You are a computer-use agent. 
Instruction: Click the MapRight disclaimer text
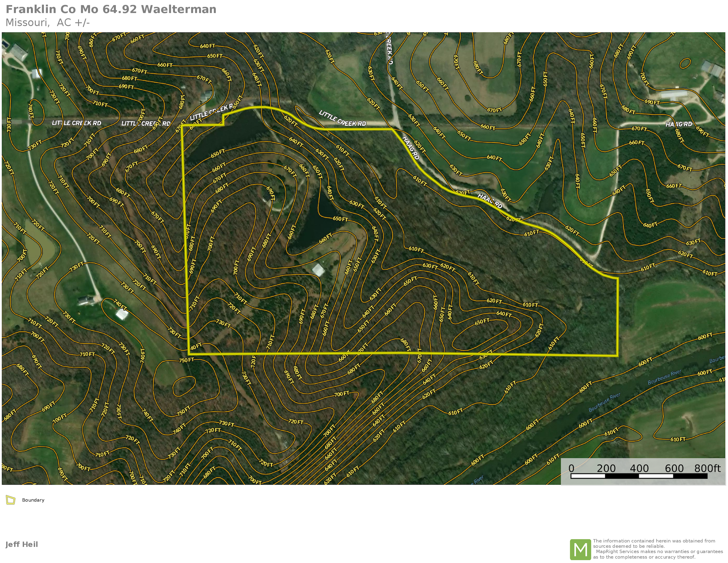point(658,549)
